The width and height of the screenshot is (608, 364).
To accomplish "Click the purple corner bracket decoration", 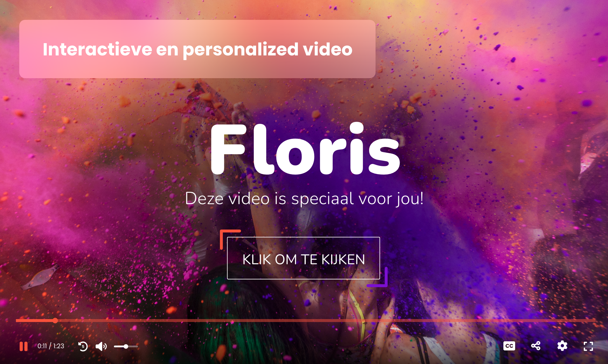I will coord(378,277).
